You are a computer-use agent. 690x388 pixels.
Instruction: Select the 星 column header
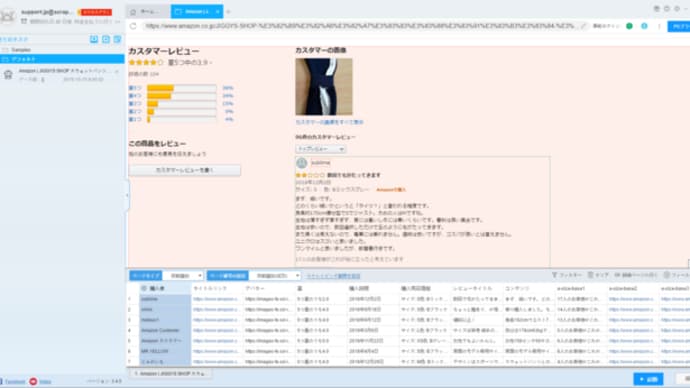[x=321, y=289]
